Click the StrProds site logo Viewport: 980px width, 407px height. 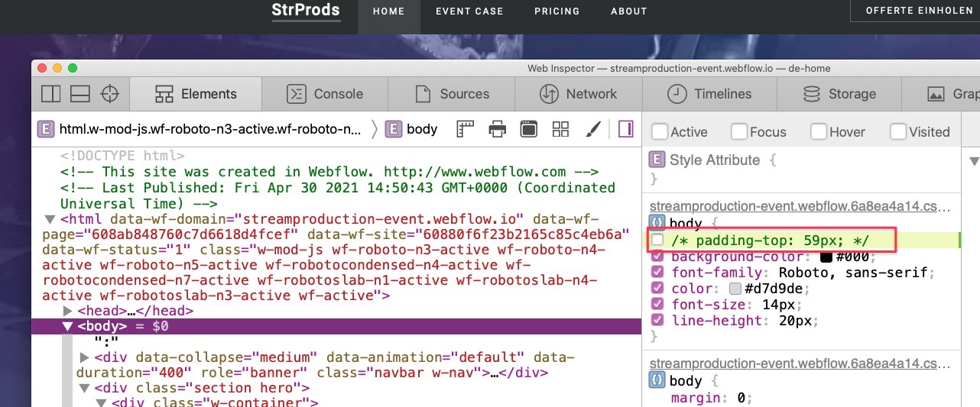(x=306, y=10)
